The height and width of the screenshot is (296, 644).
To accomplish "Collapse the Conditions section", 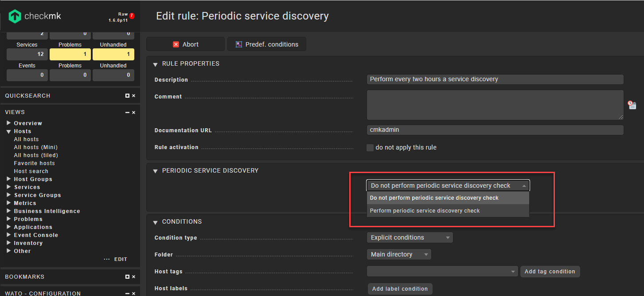I will tap(155, 222).
